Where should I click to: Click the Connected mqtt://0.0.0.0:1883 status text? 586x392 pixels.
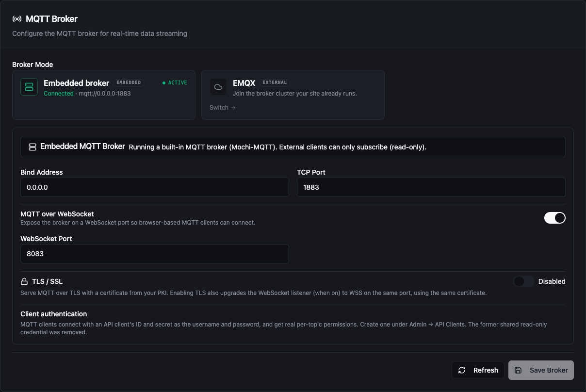point(87,94)
